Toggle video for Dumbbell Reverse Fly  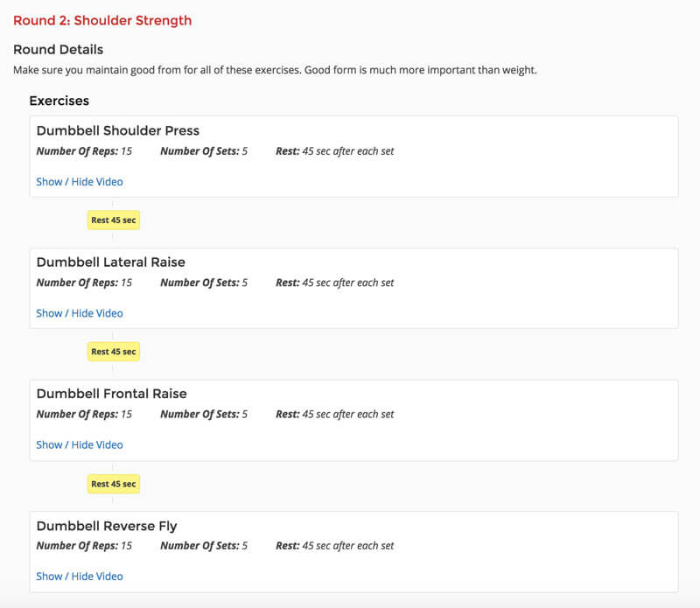click(80, 577)
